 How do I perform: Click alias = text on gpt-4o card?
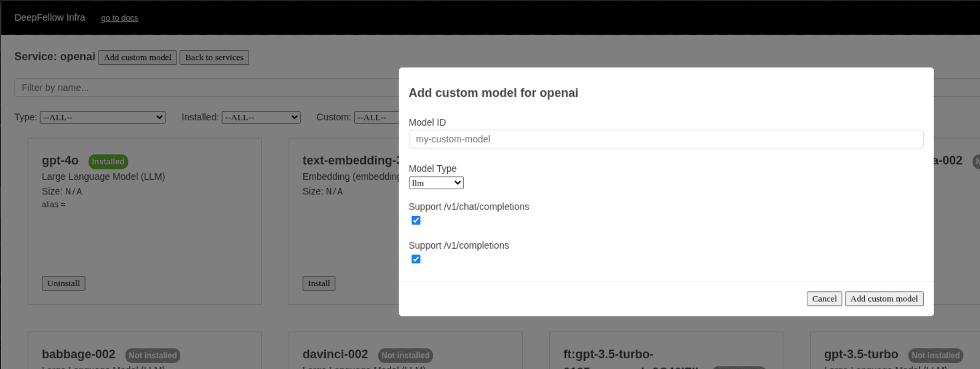[53, 204]
